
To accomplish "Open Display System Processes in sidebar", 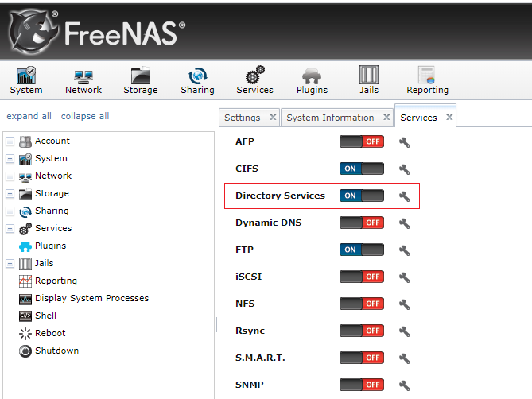I will click(x=91, y=298).
